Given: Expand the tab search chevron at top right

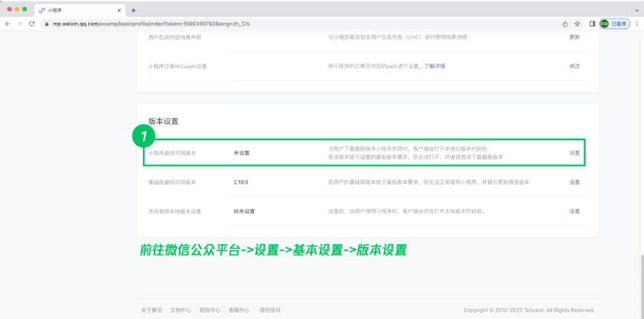Looking at the screenshot, I should coord(637,10).
